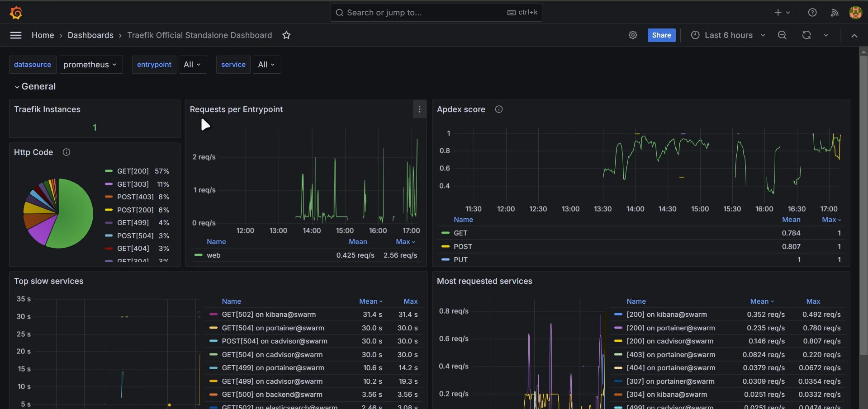Click [403] on portainer@swarm color swatch
The width and height of the screenshot is (868, 409).
pyautogui.click(x=618, y=355)
